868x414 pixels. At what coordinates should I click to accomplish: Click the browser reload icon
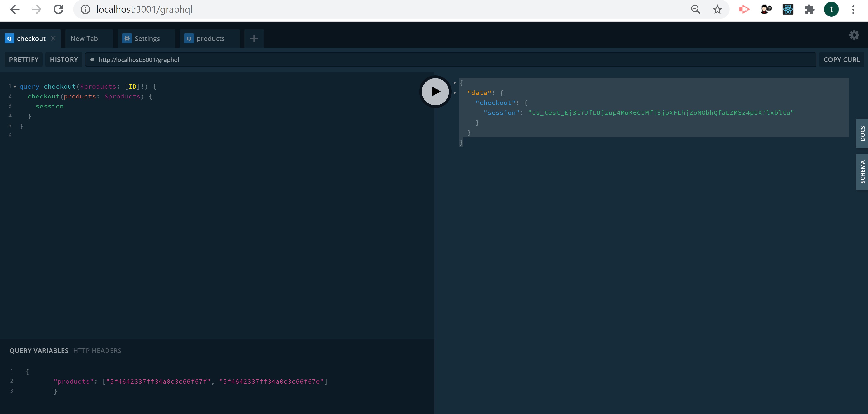[x=58, y=9]
